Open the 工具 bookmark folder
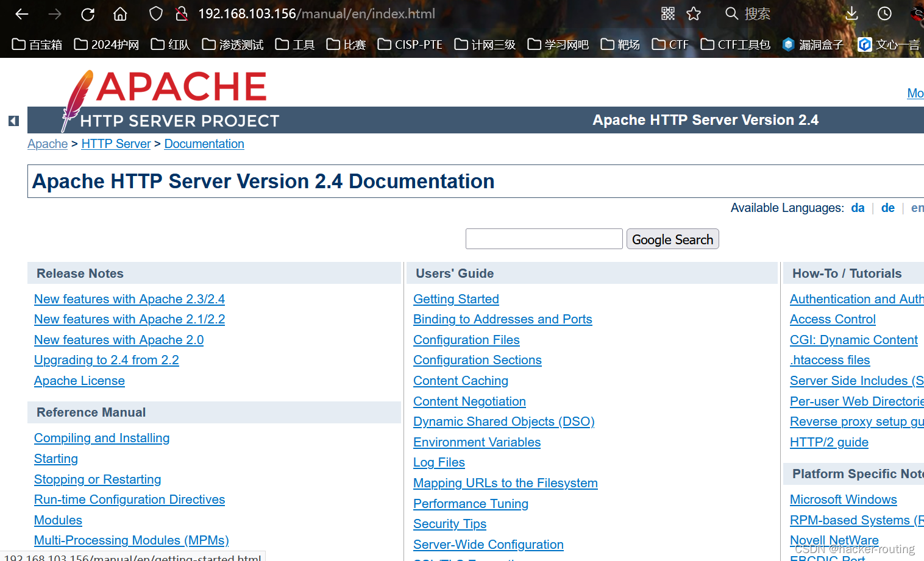The width and height of the screenshot is (924, 561). click(x=295, y=44)
